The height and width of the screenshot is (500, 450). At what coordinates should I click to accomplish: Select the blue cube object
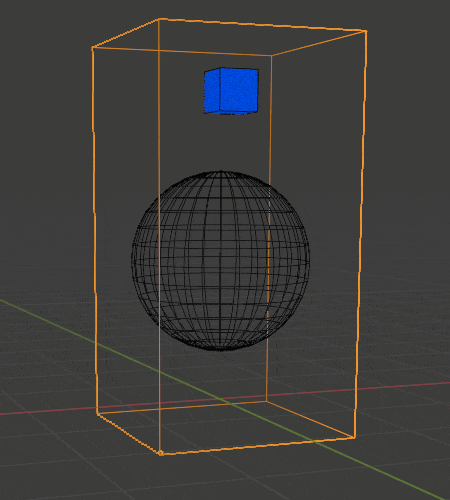[x=231, y=91]
